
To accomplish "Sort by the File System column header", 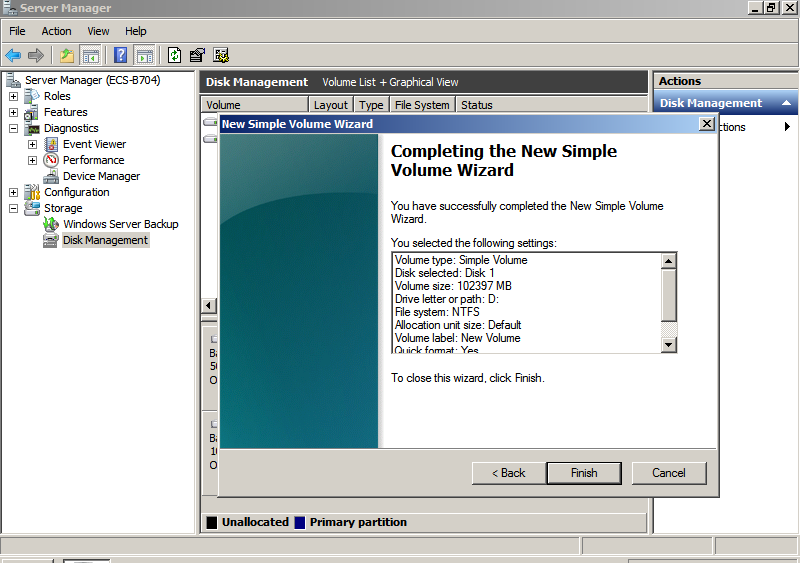I will tap(422, 105).
